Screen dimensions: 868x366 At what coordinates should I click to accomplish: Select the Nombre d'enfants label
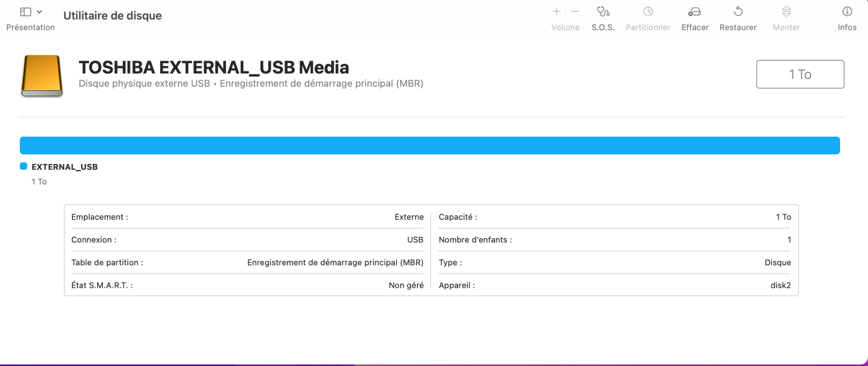[475, 240]
